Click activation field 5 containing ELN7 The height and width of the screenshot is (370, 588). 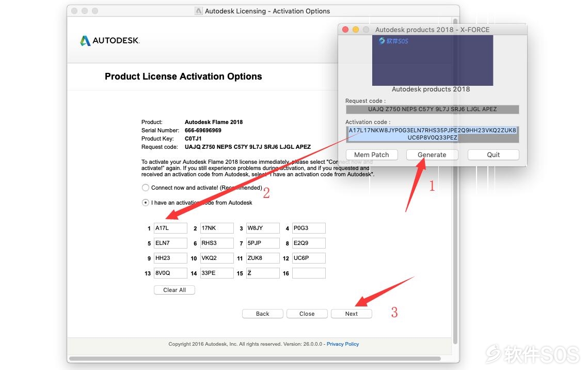point(171,243)
